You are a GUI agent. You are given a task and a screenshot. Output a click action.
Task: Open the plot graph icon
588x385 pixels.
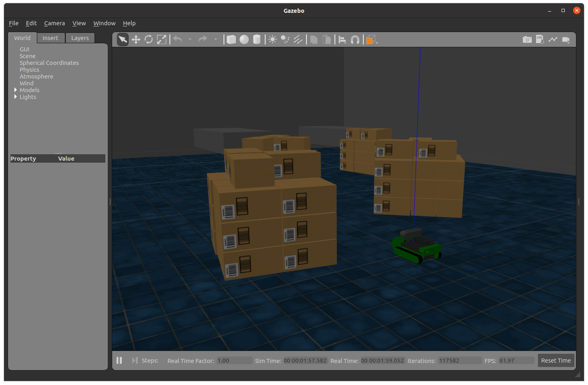coord(553,39)
